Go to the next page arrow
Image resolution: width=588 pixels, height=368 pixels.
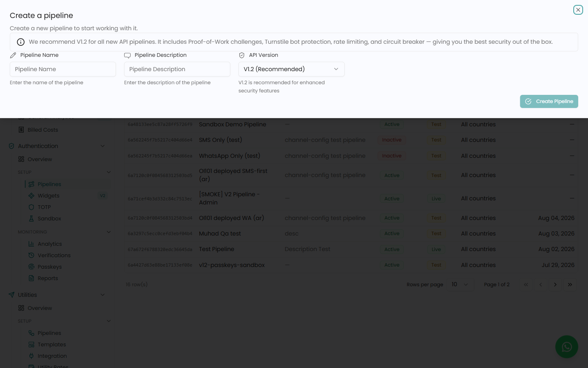pyautogui.click(x=555, y=284)
